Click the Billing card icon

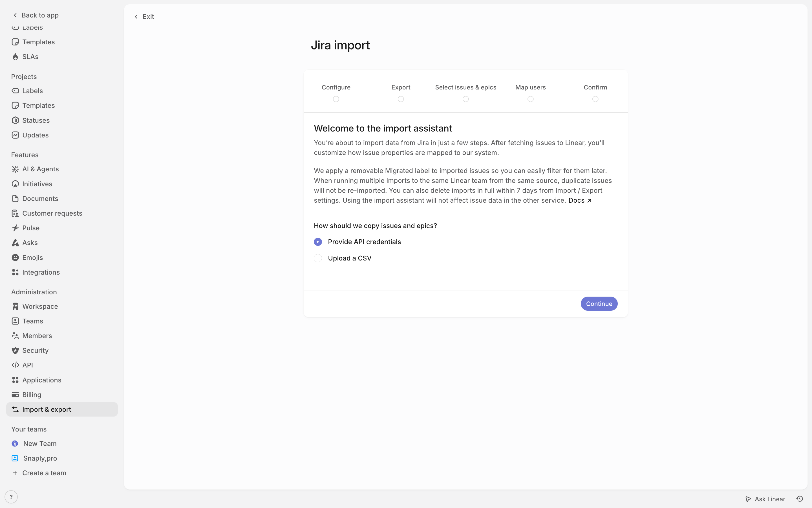[15, 395]
